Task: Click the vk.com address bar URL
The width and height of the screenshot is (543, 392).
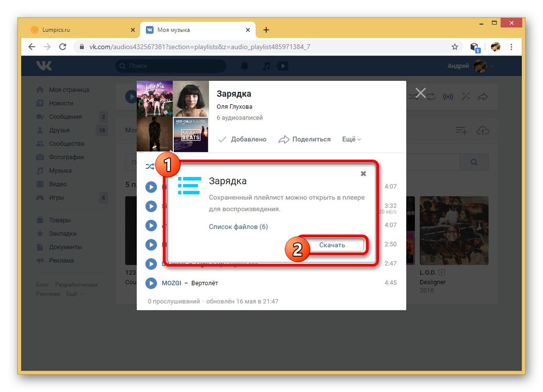Action: [200, 47]
